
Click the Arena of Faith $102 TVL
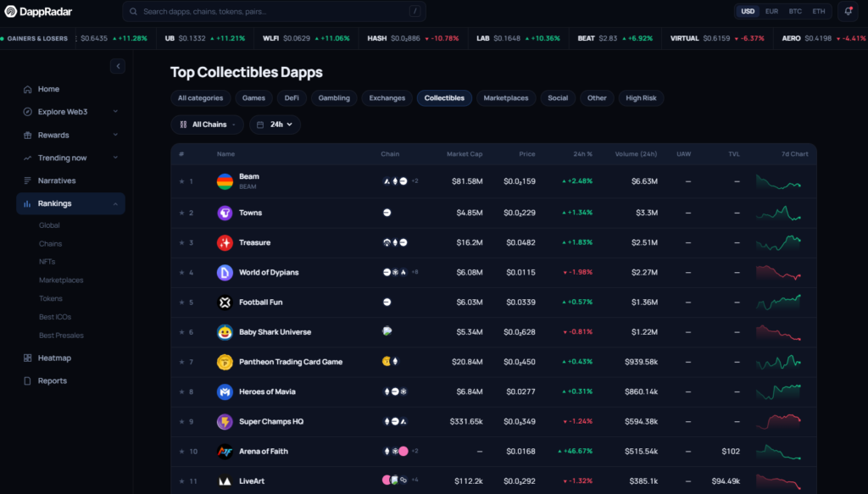tap(731, 452)
